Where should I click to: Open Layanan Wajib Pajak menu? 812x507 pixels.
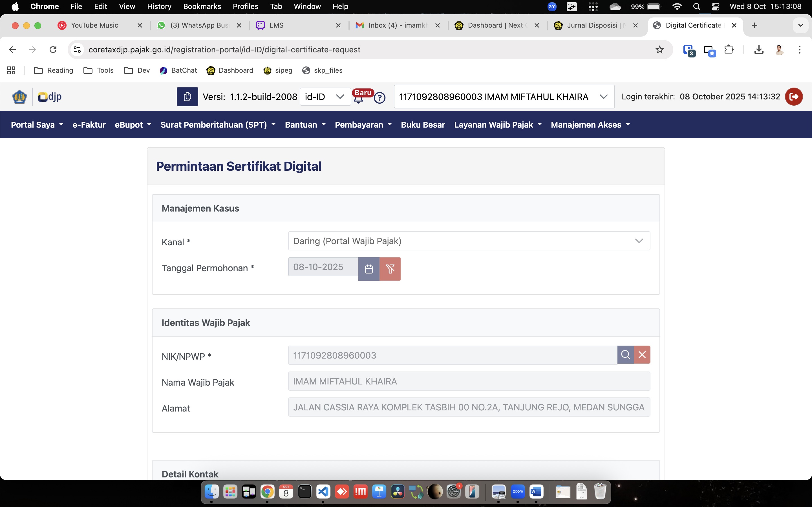tap(498, 125)
